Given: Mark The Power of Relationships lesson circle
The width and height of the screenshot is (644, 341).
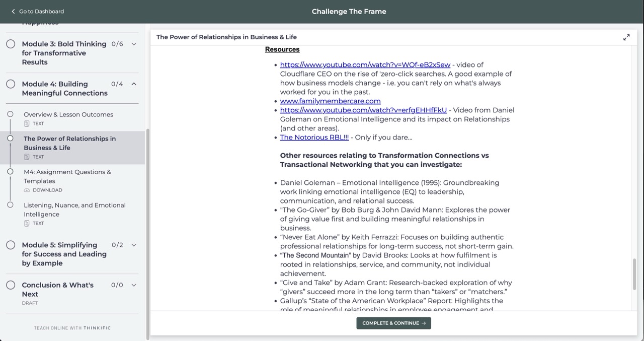Looking at the screenshot, I should click(x=10, y=138).
